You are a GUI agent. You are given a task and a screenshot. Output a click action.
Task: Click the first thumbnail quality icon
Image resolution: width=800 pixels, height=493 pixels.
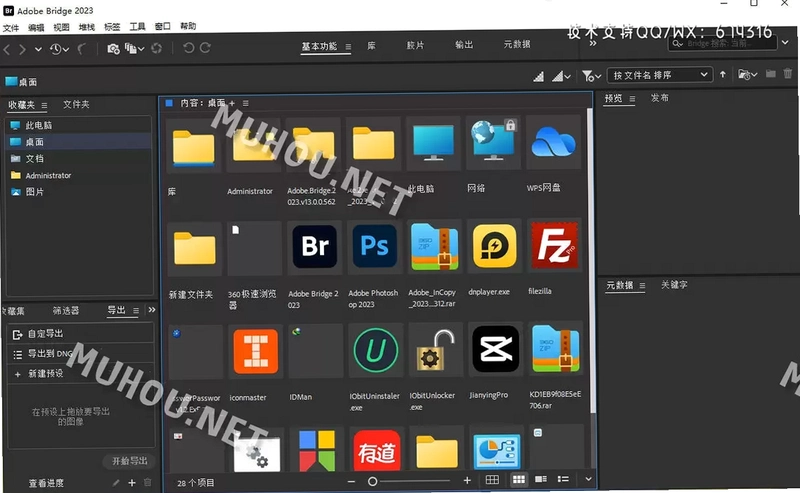point(538,77)
